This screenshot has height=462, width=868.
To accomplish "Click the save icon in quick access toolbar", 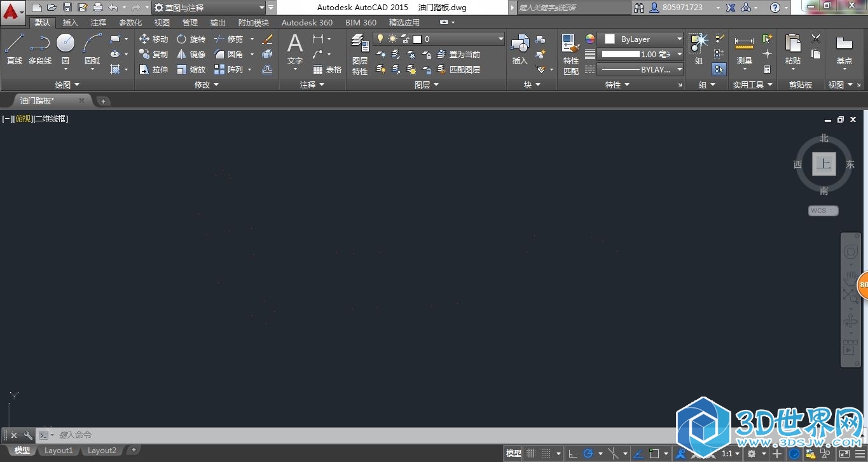I will (67, 8).
